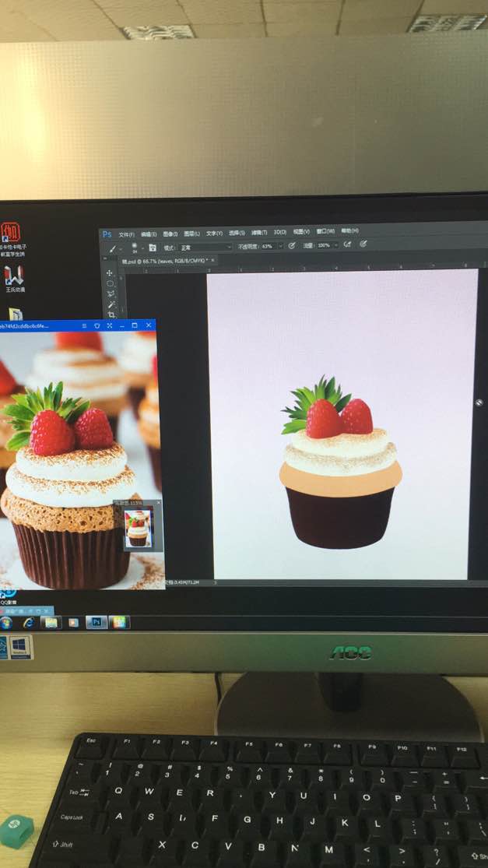This screenshot has width=488, height=868.
Task: Expand the opacity 63% dropdown arrow
Action: click(280, 245)
